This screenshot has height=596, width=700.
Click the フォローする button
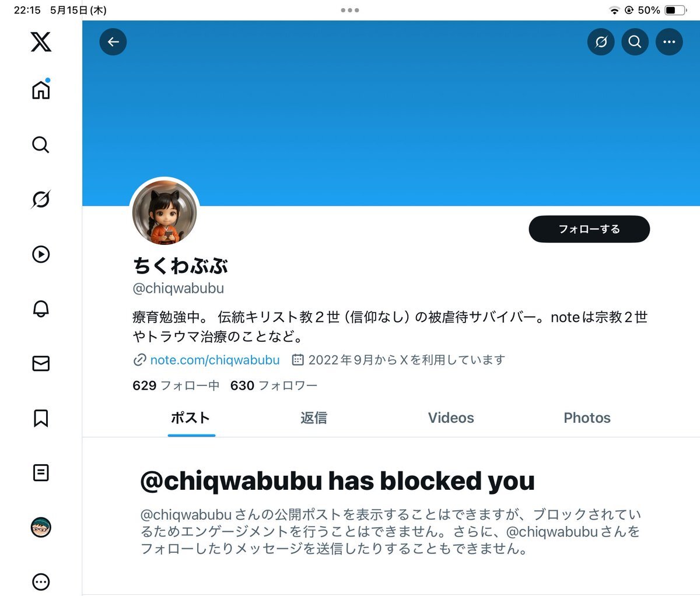(x=589, y=229)
